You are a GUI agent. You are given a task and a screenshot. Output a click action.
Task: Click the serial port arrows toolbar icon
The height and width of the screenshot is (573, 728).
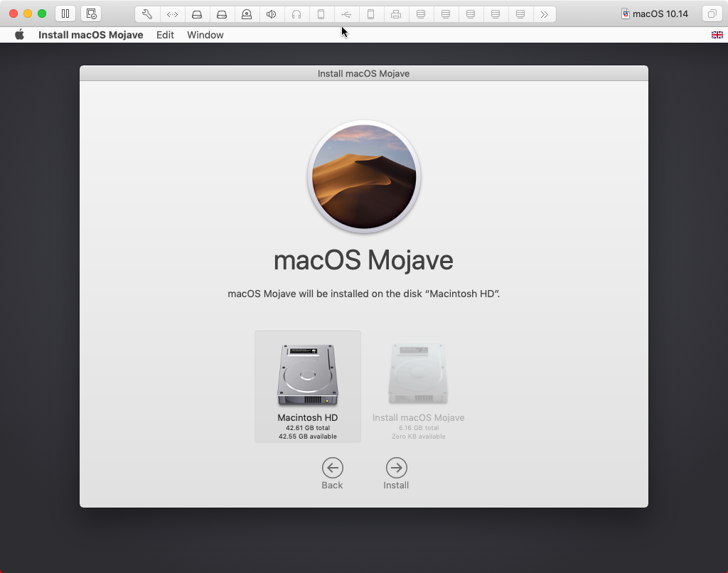tap(171, 13)
